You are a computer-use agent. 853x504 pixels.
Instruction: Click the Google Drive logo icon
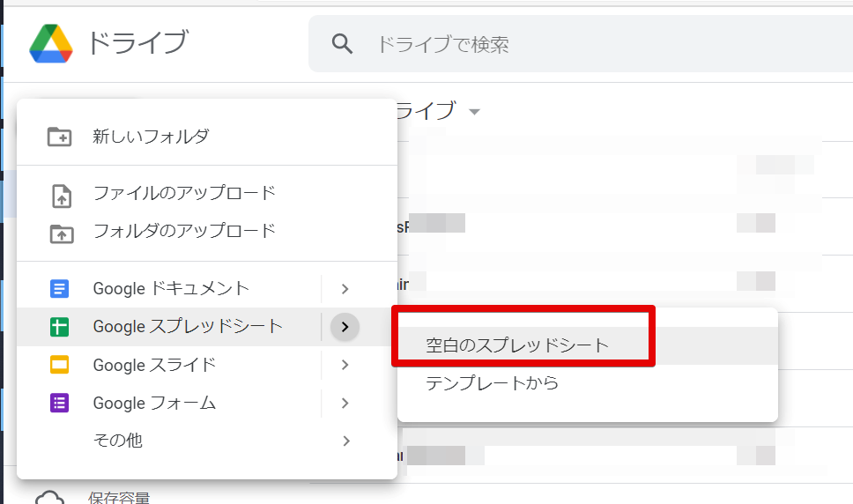(50, 43)
